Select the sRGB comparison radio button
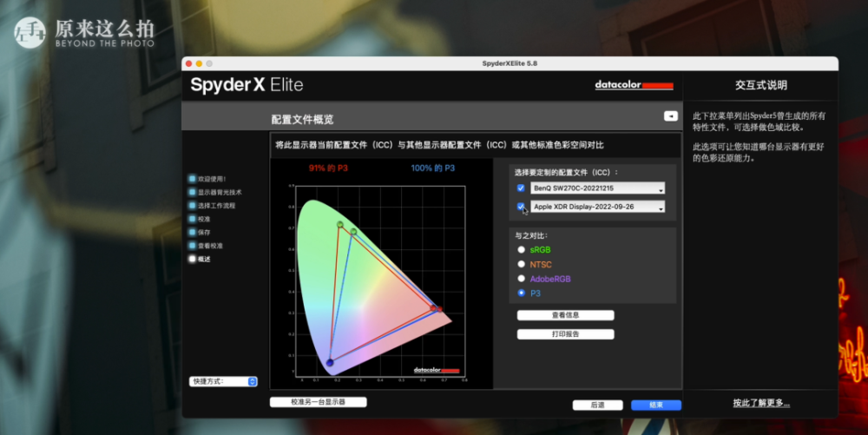Screen dimensions: 868x435 (x=521, y=249)
